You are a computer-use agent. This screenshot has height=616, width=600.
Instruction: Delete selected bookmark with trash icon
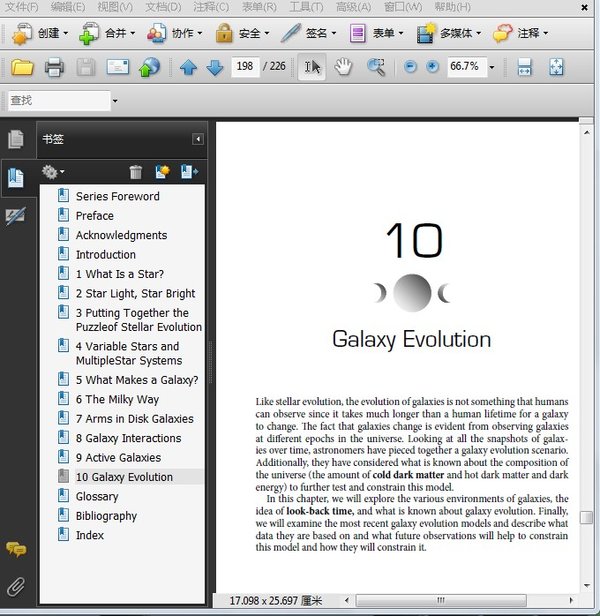136,173
